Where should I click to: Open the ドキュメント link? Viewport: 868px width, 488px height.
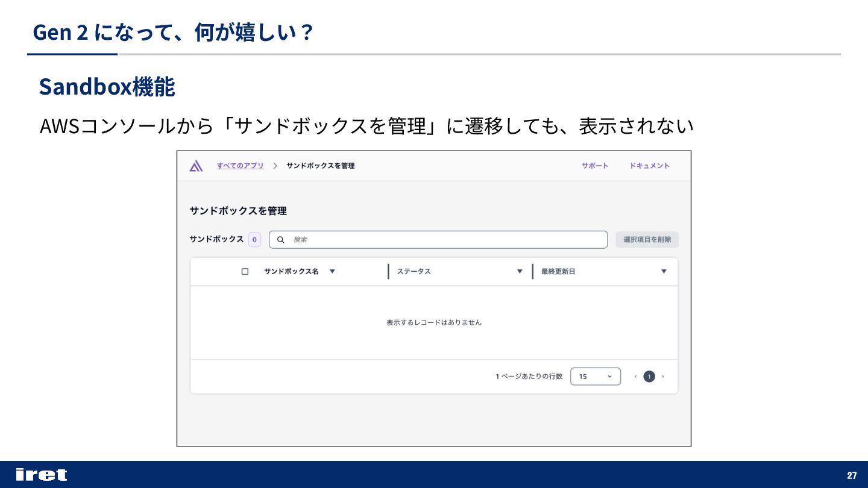click(650, 166)
